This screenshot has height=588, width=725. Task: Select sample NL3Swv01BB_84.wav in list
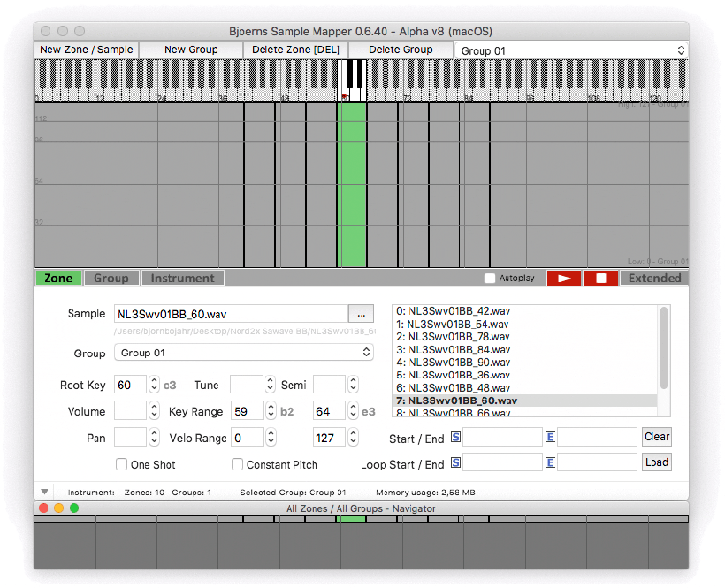tap(525, 349)
